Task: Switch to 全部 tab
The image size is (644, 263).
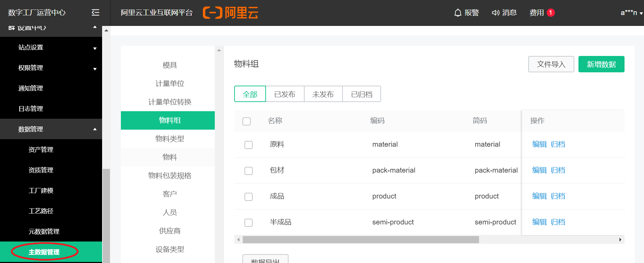Action: [250, 94]
